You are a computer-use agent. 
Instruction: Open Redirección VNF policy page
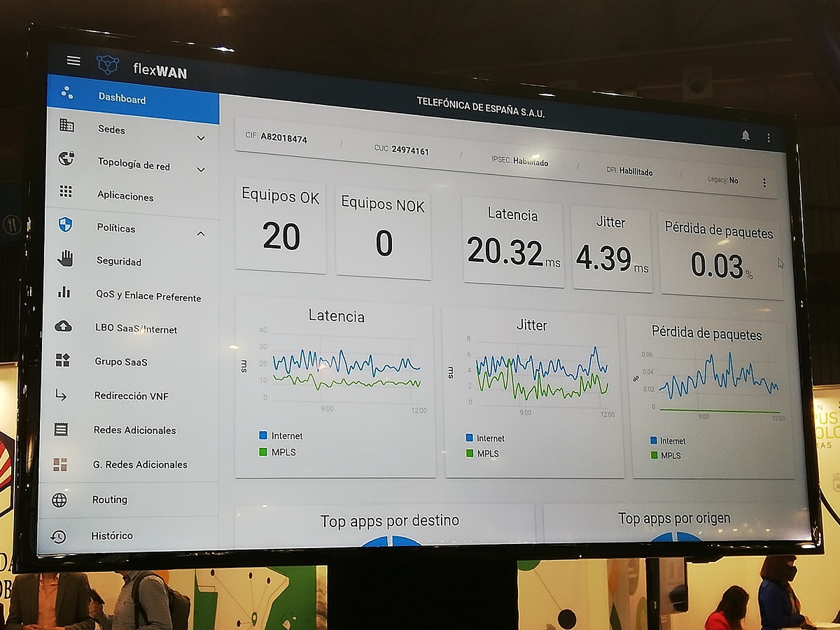click(131, 395)
